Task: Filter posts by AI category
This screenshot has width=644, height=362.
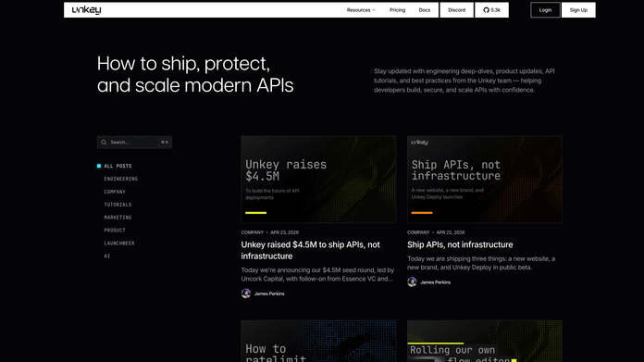Action: 106,256
